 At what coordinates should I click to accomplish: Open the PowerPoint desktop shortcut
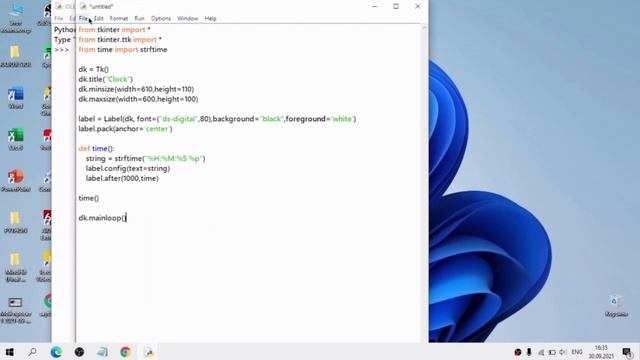coord(16,181)
